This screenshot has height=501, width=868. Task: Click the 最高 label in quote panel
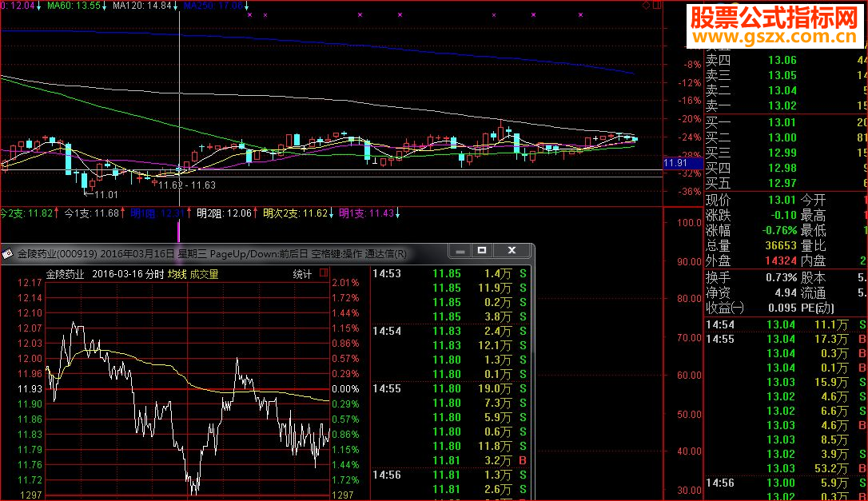[813, 216]
